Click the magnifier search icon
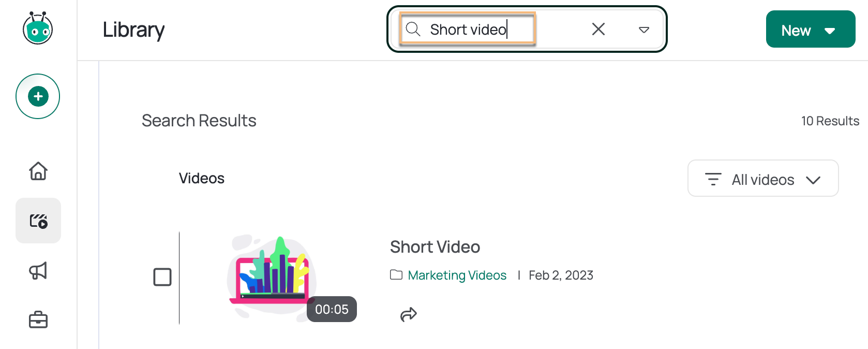The height and width of the screenshot is (349, 868). coord(413,29)
